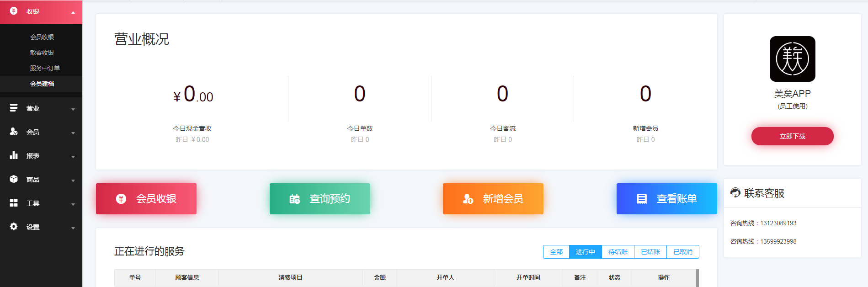Viewport: 868px width, 287px height.
Task: Click the (员工使用) caption
Action: [x=793, y=106]
